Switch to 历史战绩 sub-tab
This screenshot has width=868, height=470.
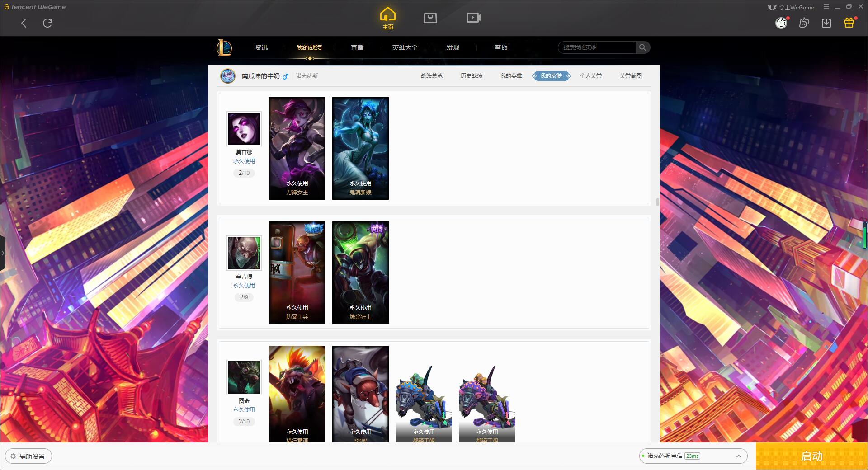click(472, 76)
